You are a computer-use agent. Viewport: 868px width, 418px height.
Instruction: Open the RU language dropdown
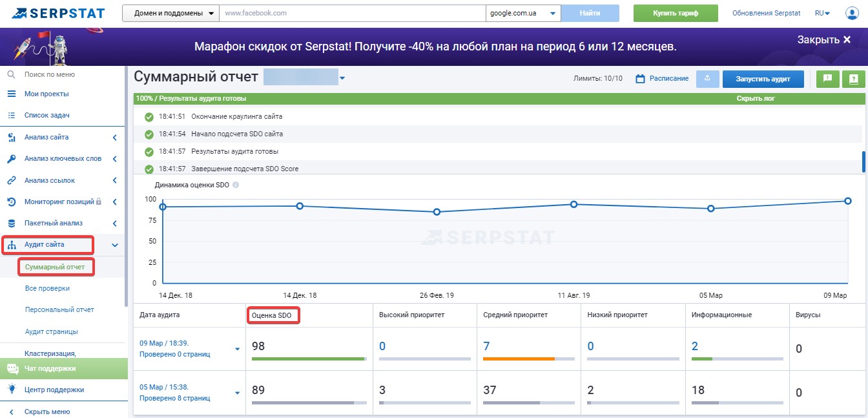click(x=822, y=13)
